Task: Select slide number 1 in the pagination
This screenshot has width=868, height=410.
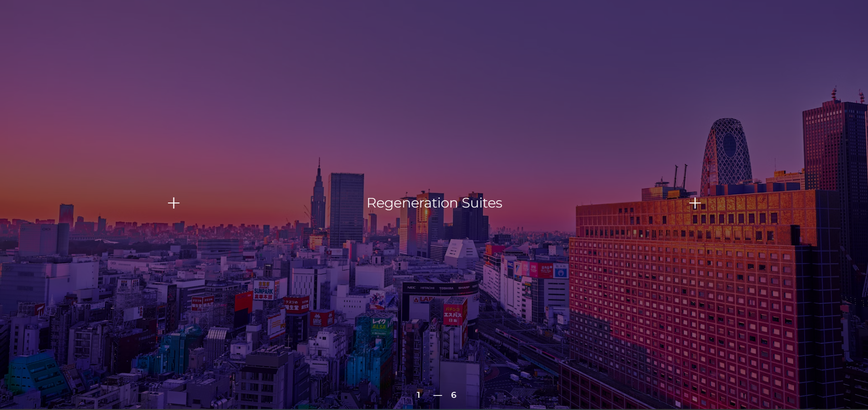Action: 419,395
